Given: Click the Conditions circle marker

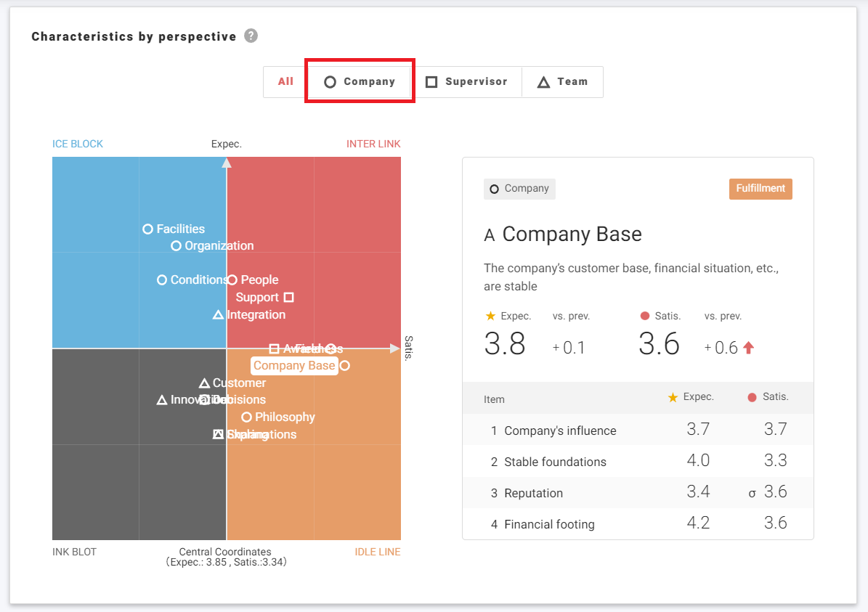Looking at the screenshot, I should click(x=162, y=280).
